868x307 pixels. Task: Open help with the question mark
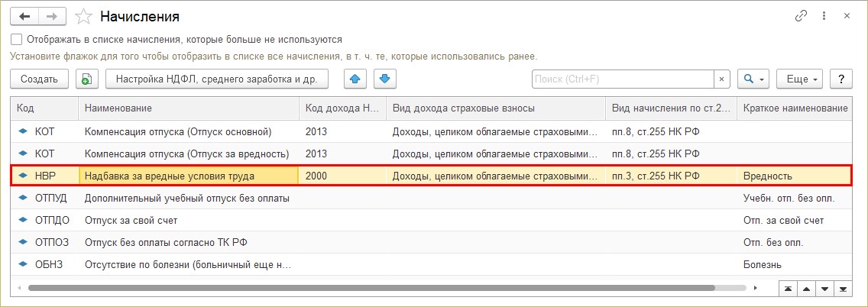(841, 79)
